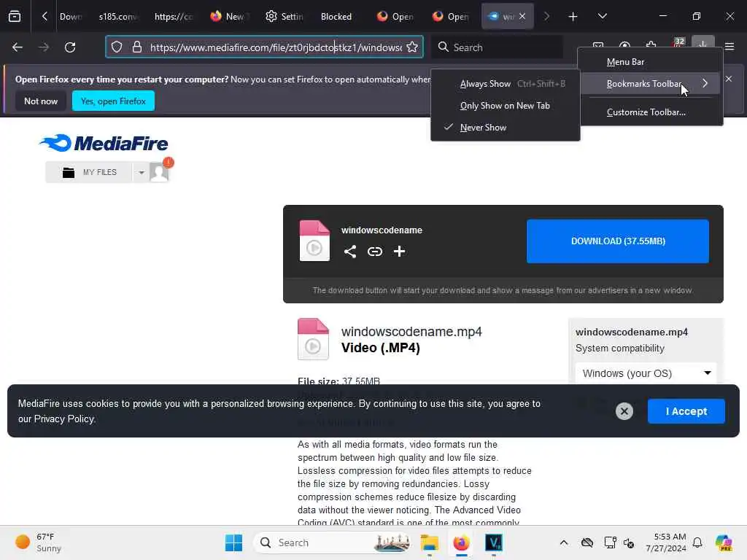The height and width of the screenshot is (560, 747).
Task: Open the notifications bell in taskbar
Action: tap(697, 542)
